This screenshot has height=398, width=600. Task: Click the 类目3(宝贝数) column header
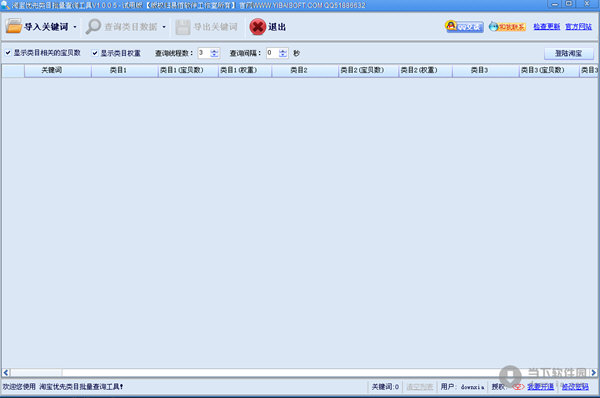[549, 70]
